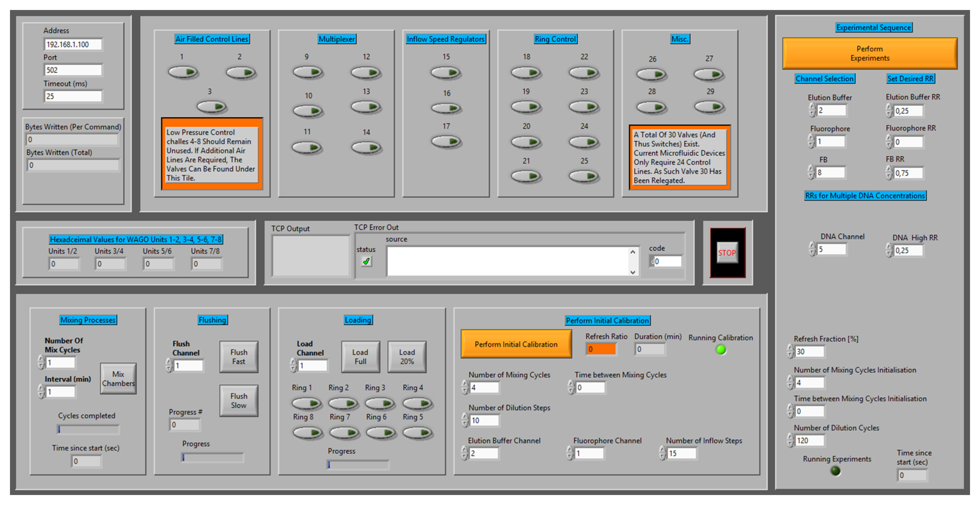Toggle Ring Control valve switch 22
This screenshot has height=505, width=980.
click(x=584, y=72)
